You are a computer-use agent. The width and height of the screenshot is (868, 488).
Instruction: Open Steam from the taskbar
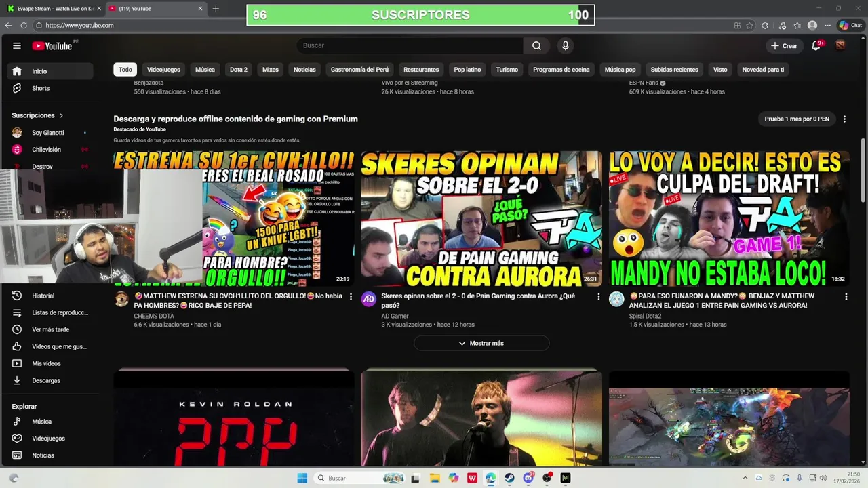pyautogui.click(x=509, y=478)
